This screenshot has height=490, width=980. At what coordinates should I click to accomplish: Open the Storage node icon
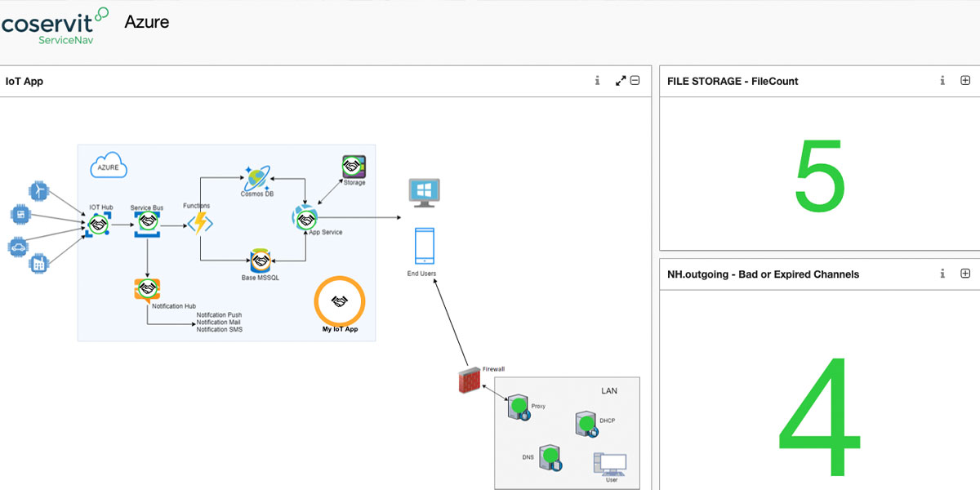point(353,166)
